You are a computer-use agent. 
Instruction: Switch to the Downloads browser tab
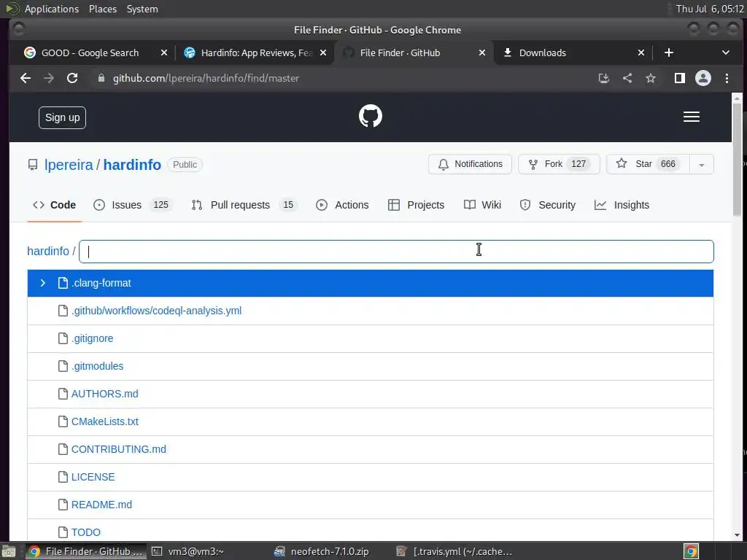543,52
